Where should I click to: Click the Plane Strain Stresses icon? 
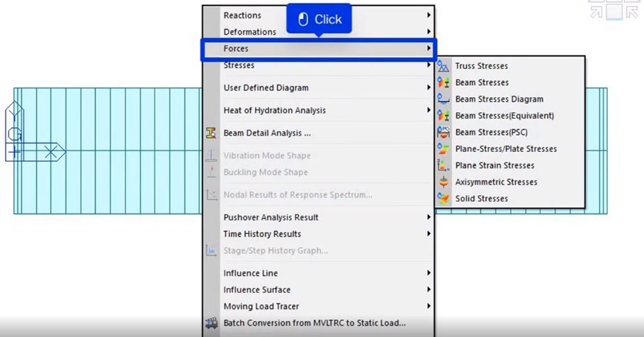tap(444, 165)
